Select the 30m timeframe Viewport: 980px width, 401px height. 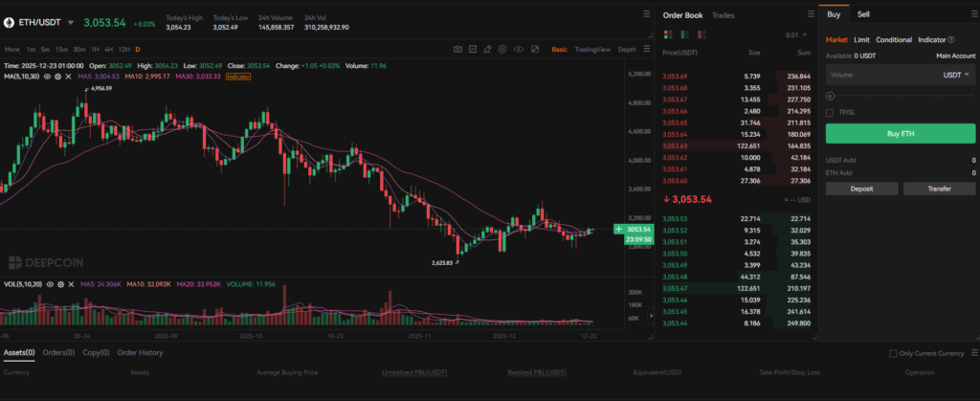click(x=79, y=50)
